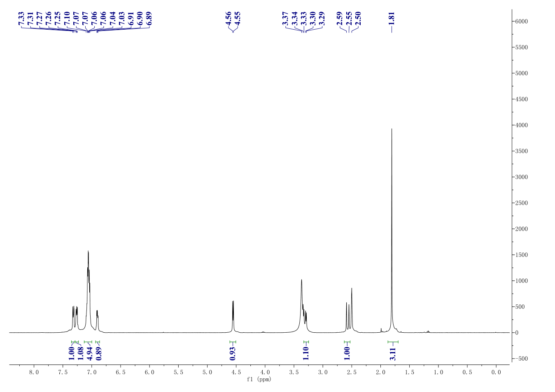Click the 0.0 tick on the ppm axis
Image resolution: width=555 pixels, height=392 pixels.
(496, 372)
